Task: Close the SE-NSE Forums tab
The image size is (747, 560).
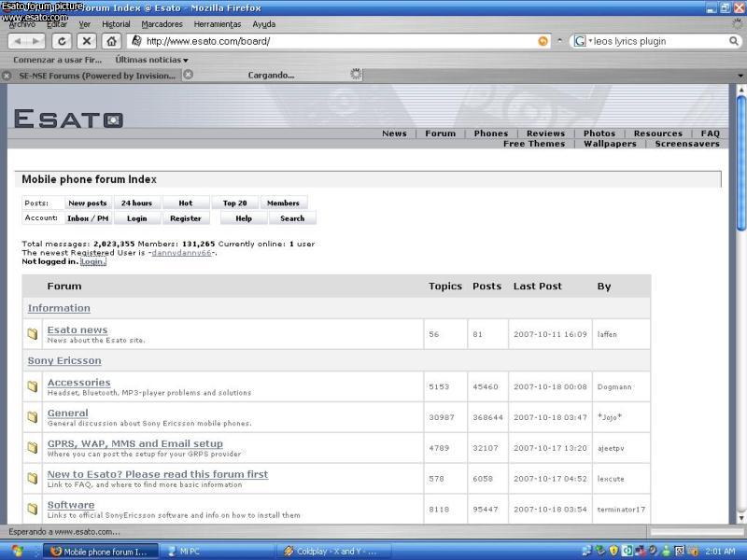Action: (7, 76)
